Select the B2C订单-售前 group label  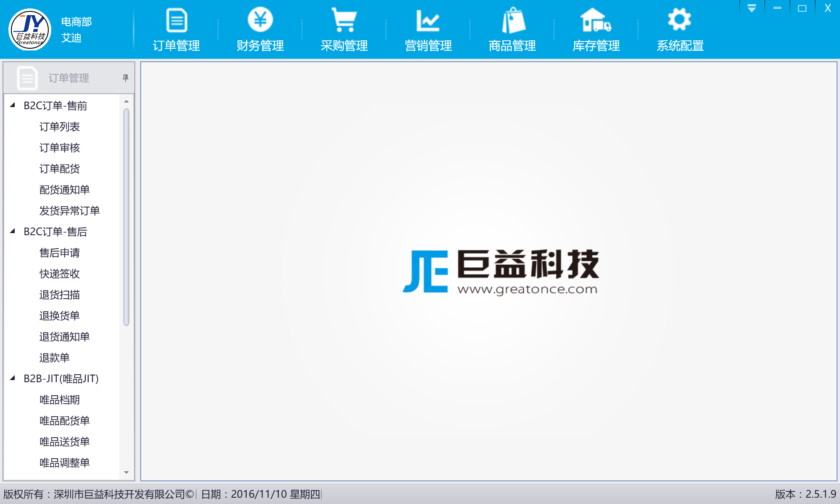[55, 105]
